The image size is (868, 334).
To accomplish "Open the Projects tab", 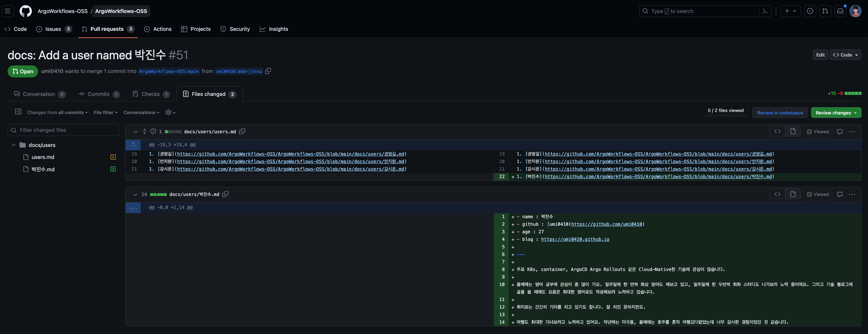I will pyautogui.click(x=196, y=29).
